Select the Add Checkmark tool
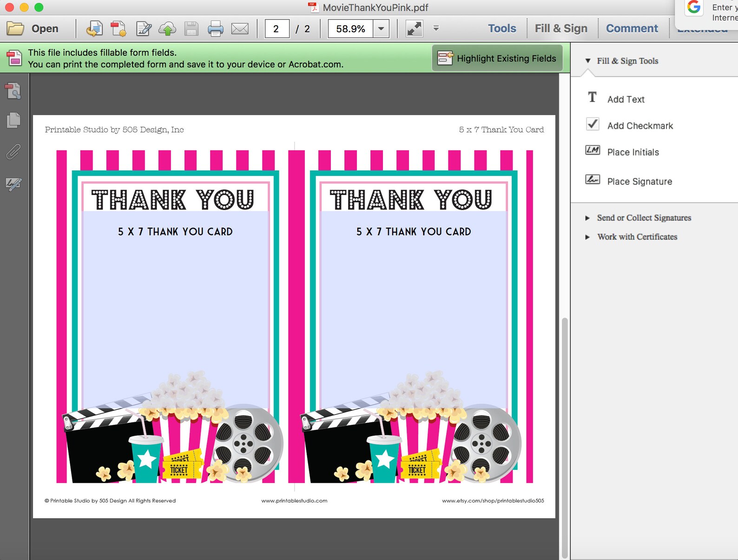 640,126
